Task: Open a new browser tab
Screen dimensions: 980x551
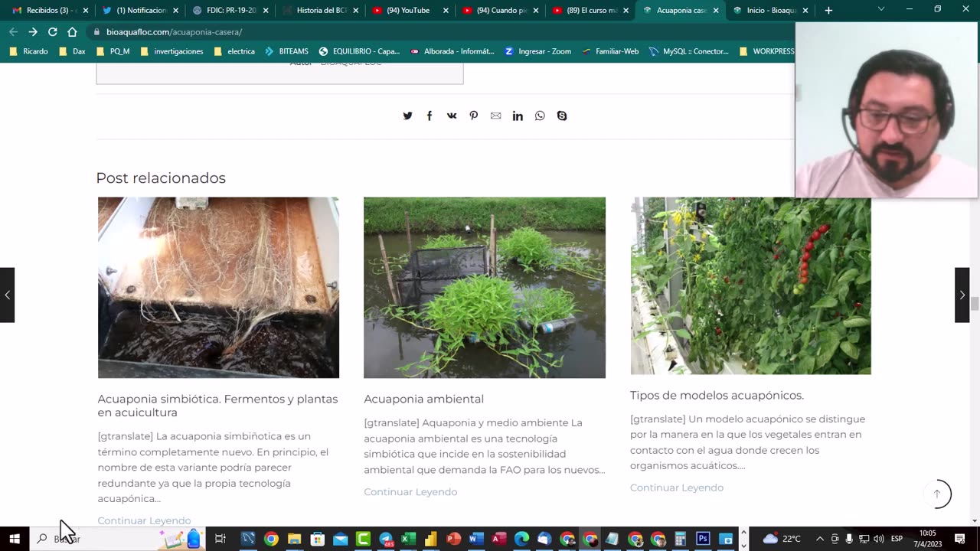Action: [828, 10]
